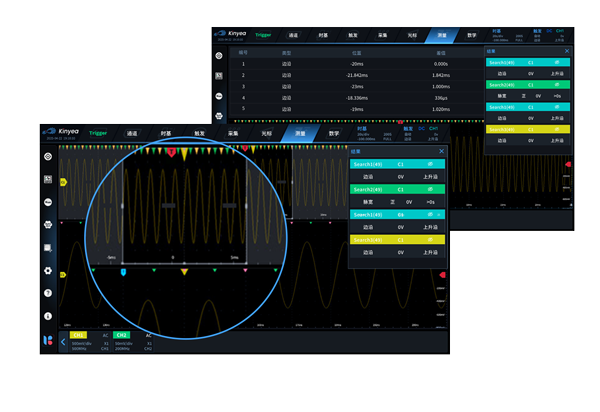The height and width of the screenshot is (412, 600).
Task: Open the Search2(49) entry in the front results panel
Action: click(397, 189)
